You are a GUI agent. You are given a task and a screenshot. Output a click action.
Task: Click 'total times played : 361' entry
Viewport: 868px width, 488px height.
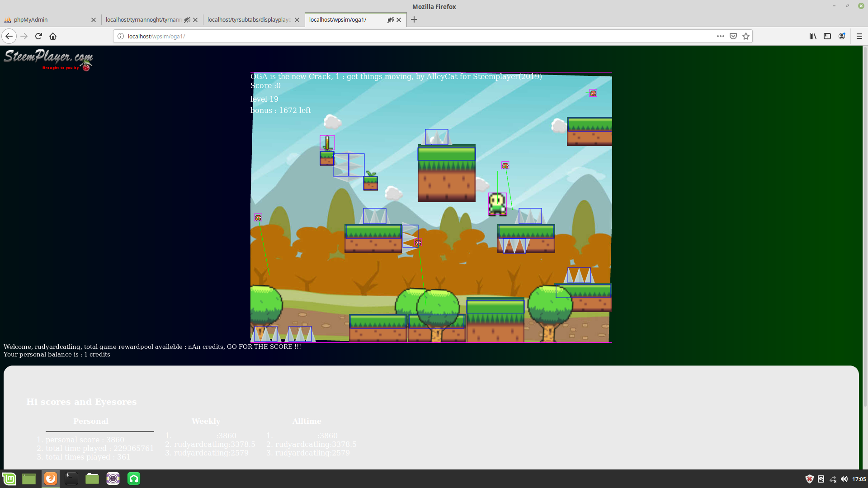click(88, 457)
